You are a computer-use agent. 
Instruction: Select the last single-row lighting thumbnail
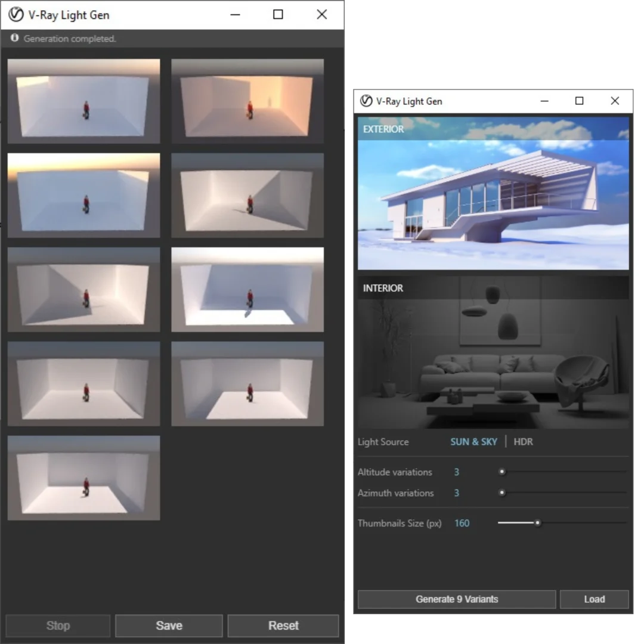point(83,478)
